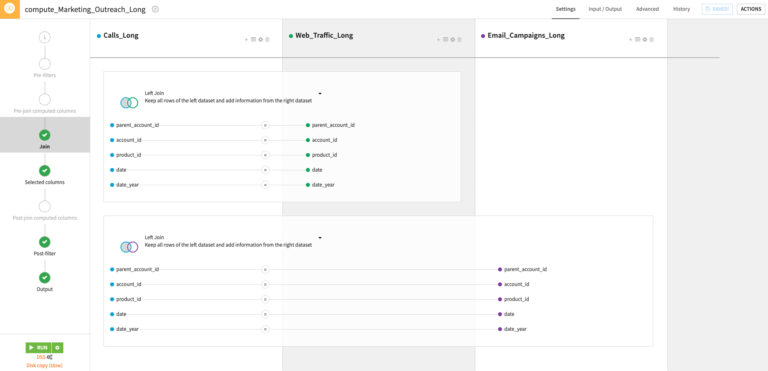Select the Post-filter step checkmark
Viewport: 768px width, 371px height.
click(45, 242)
